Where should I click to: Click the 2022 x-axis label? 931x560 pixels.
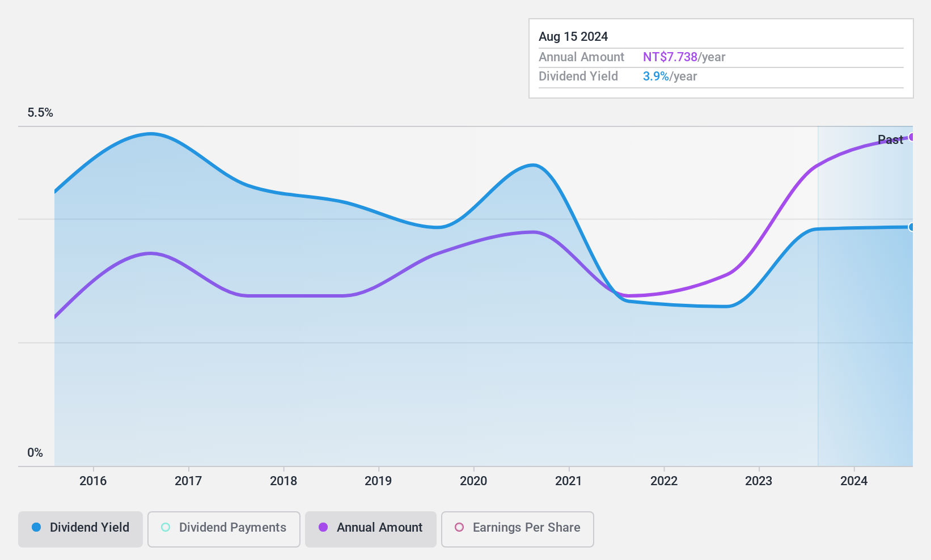[664, 481]
